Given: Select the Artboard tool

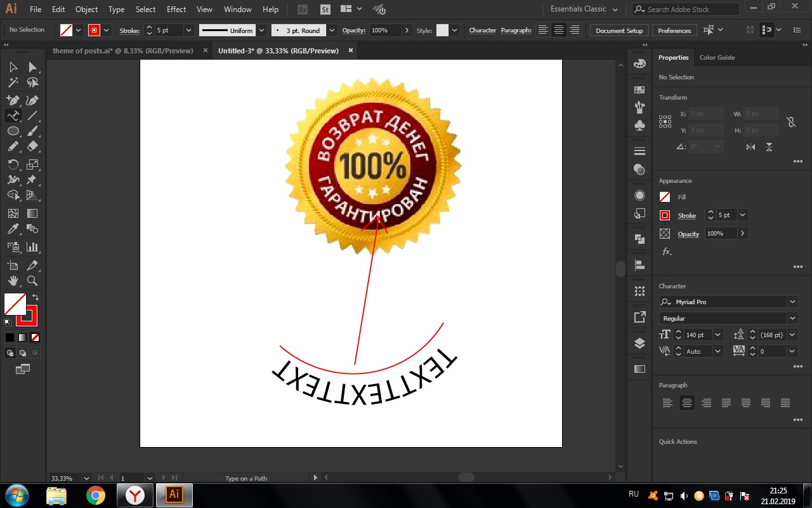Looking at the screenshot, I should pyautogui.click(x=13, y=265).
